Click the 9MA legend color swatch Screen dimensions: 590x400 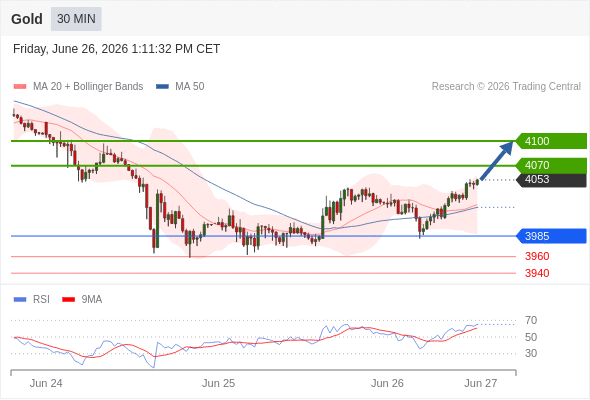pos(68,300)
